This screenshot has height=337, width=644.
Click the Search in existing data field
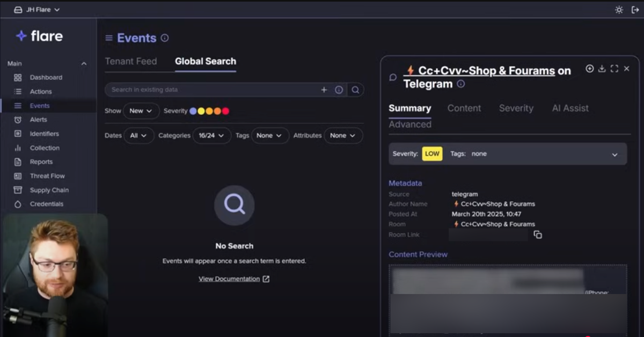(x=212, y=90)
